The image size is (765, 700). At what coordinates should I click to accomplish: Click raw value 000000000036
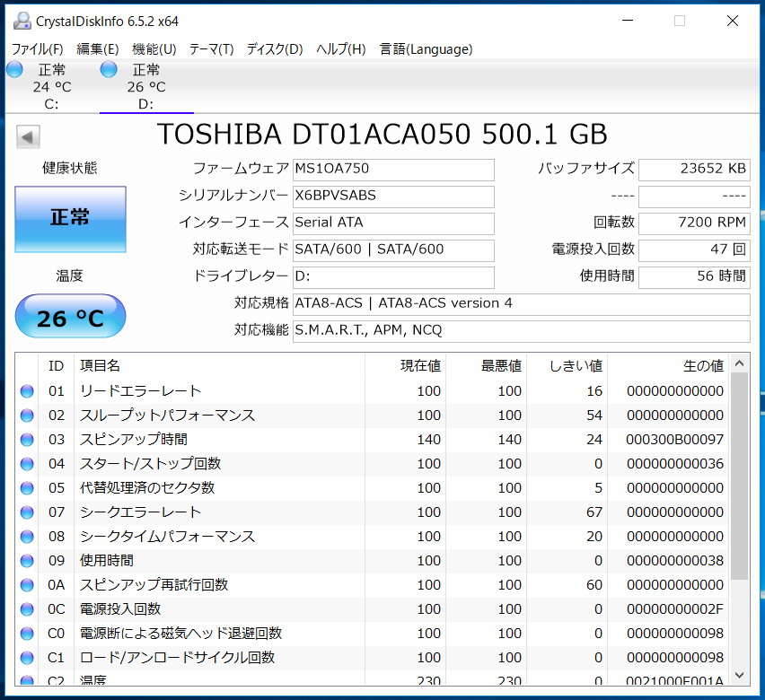(x=675, y=464)
